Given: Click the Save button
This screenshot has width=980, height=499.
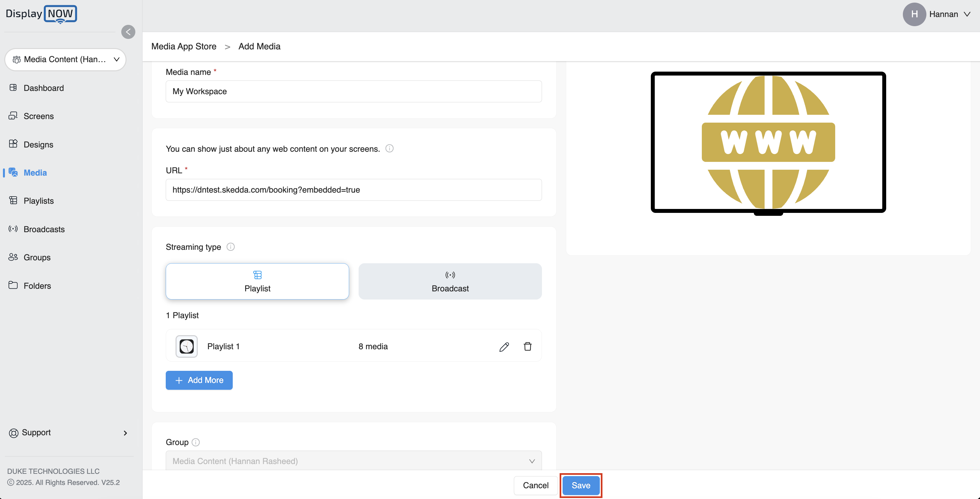Looking at the screenshot, I should pos(581,485).
